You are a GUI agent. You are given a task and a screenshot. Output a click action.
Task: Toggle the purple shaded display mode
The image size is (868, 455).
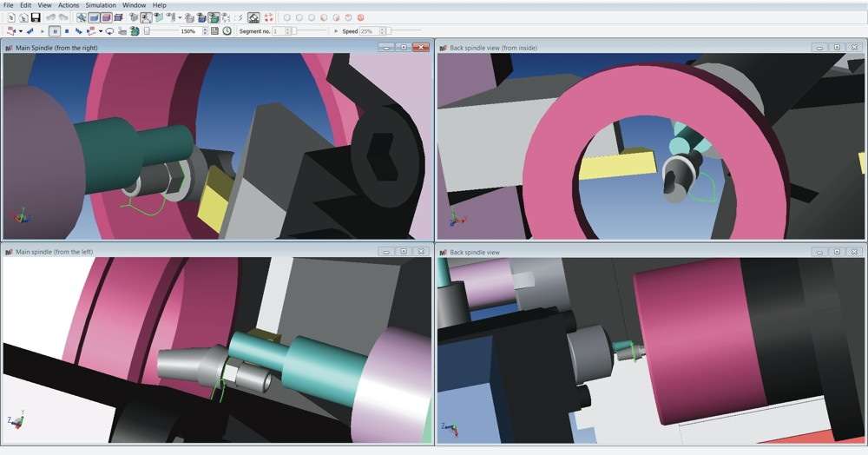[x=106, y=17]
